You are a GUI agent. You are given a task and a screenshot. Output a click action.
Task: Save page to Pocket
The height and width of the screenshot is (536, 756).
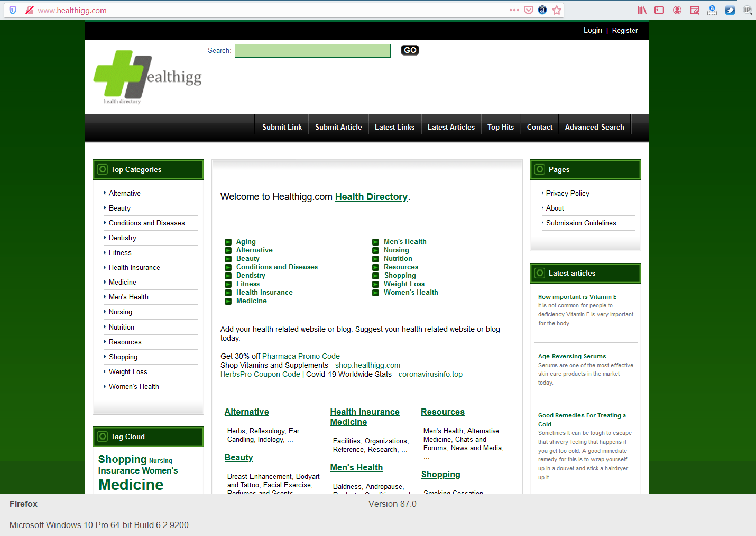pyautogui.click(x=529, y=10)
